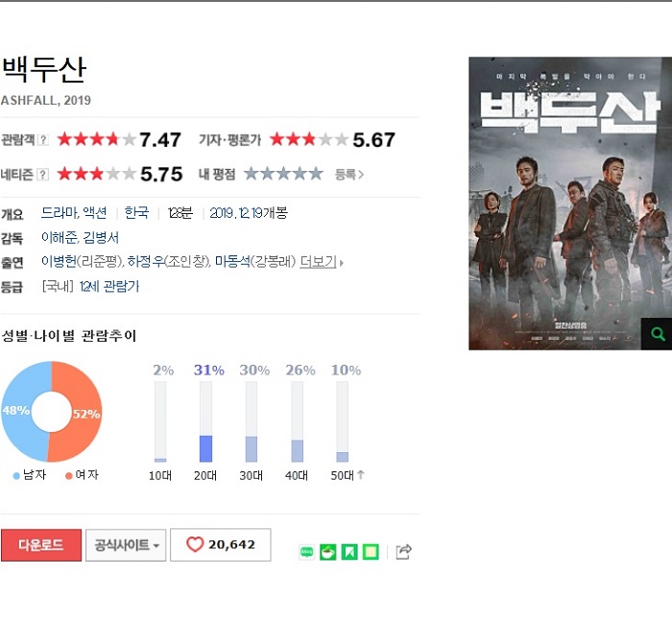
Task: Open director 김병서 link
Action: tap(100, 237)
